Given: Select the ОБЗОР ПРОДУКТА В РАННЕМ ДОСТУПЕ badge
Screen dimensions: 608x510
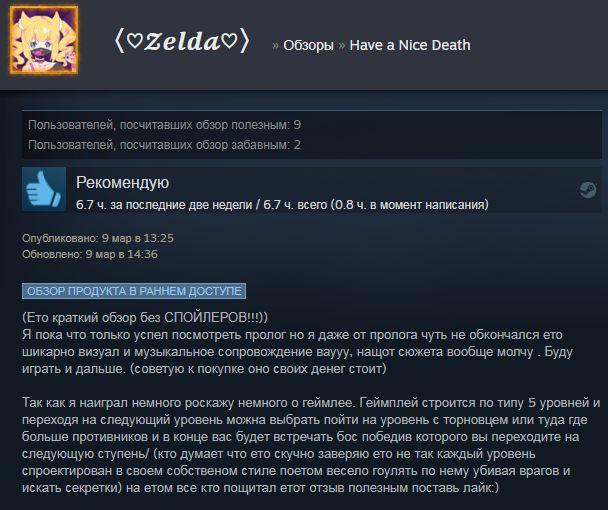Looking at the screenshot, I should (x=134, y=291).
